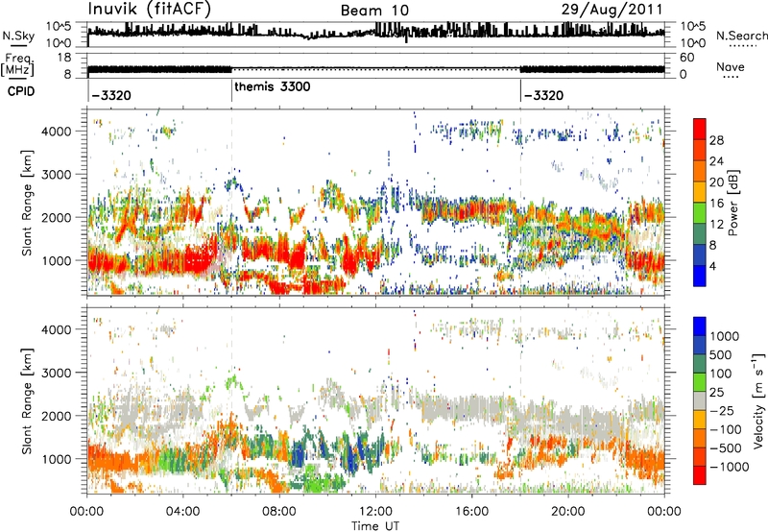The height and width of the screenshot is (532, 768).
Task: Select the "Beam 10" heading
Action: pyautogui.click(x=374, y=11)
